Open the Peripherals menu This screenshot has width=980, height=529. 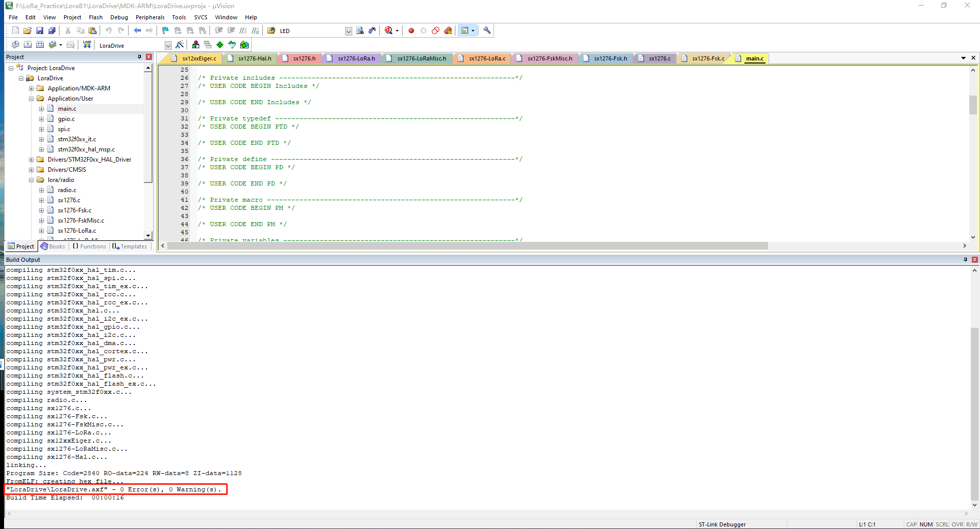[x=150, y=17]
